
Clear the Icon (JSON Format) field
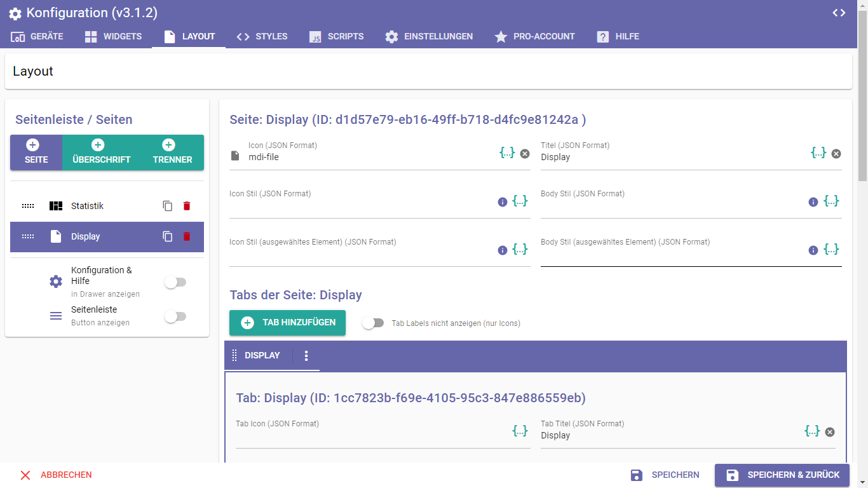click(525, 153)
